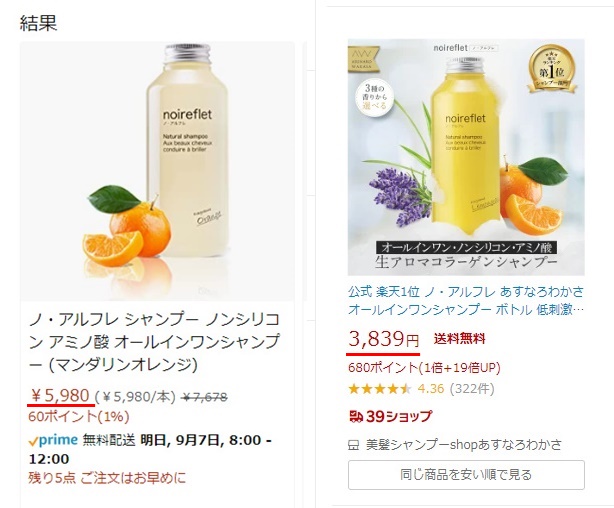This screenshot has height=508, width=614.
Task: Click the 39ショップ truck icon
Action: pos(356,416)
